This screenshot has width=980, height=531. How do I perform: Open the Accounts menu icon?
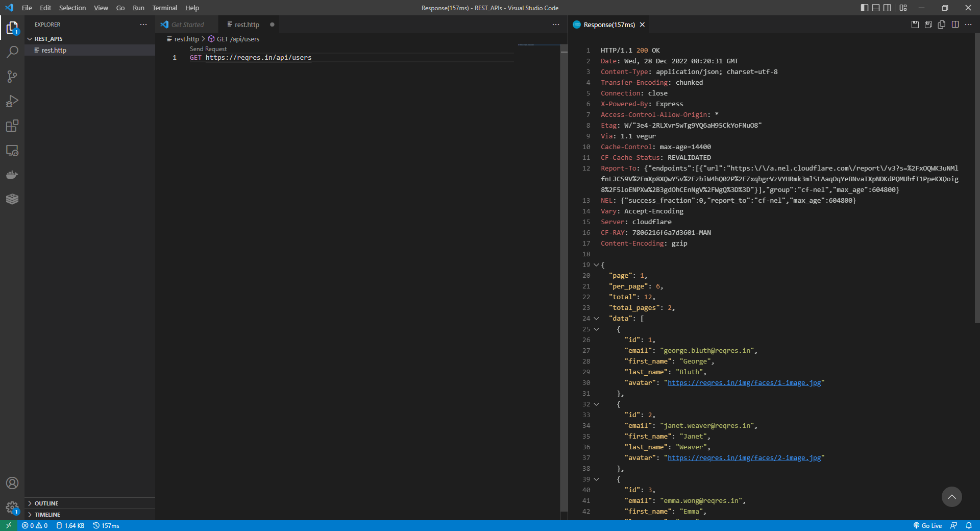pyautogui.click(x=12, y=483)
